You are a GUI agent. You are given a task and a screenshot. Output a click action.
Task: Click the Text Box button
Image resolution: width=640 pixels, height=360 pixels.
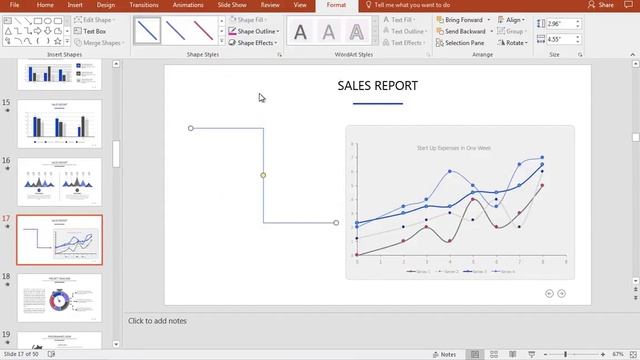point(90,31)
